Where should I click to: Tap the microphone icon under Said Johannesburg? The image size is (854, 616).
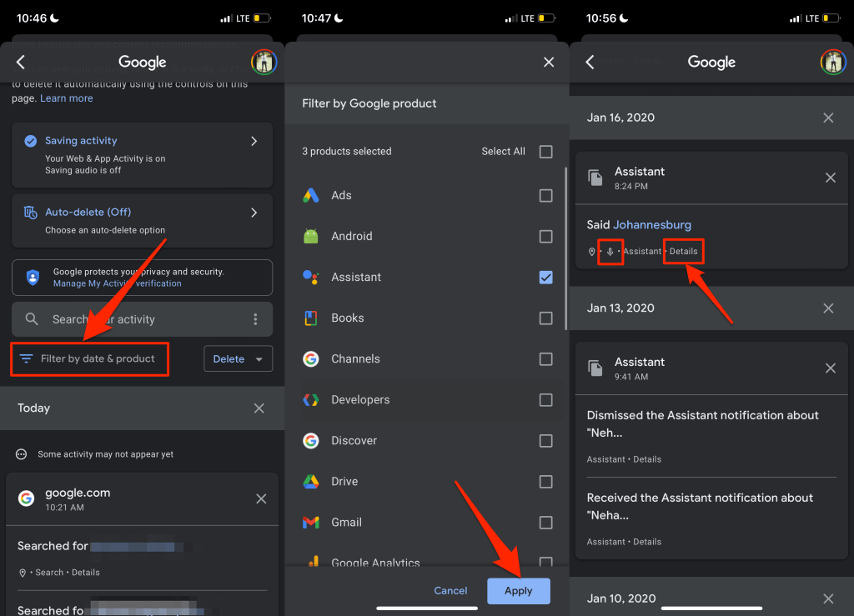(610, 252)
